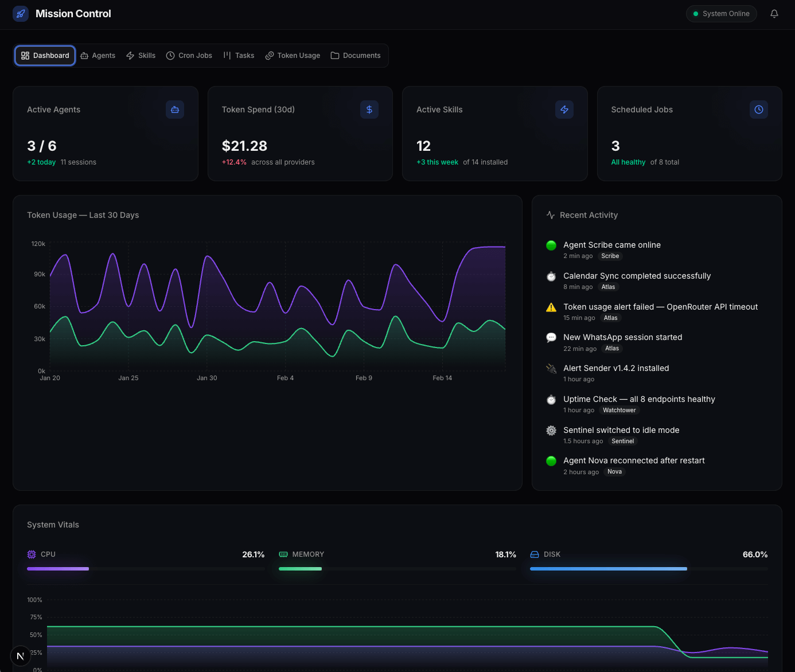Click the Watchtower agent tag
Screen dimensions: 795x672
point(619,411)
